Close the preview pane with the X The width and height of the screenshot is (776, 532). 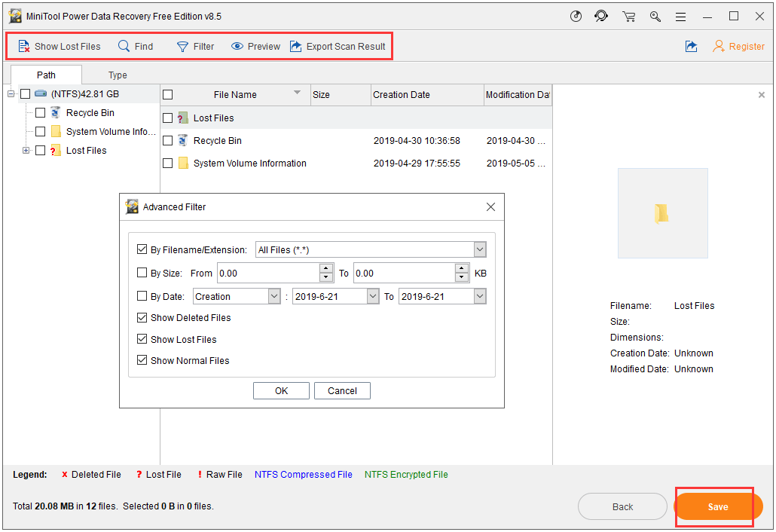click(762, 94)
